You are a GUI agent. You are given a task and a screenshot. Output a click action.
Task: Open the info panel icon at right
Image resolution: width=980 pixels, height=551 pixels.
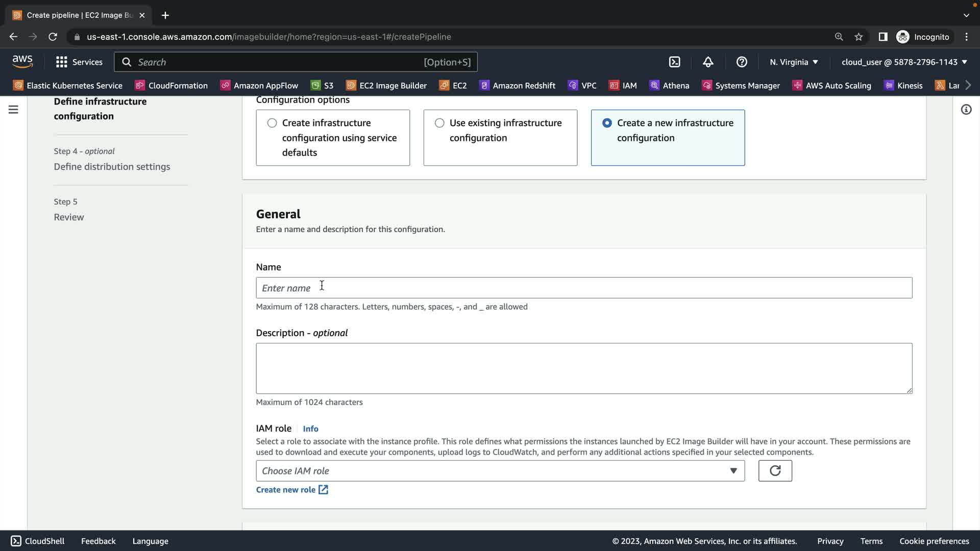click(x=966, y=109)
